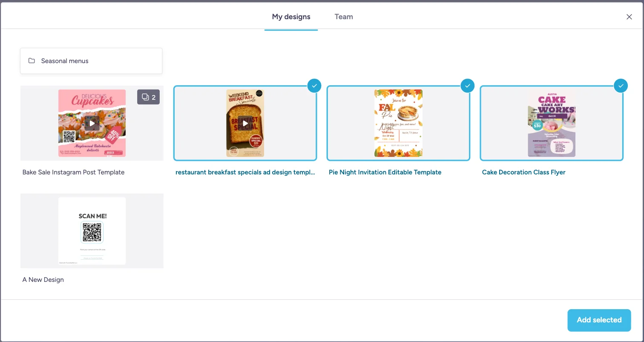This screenshot has width=644, height=342.
Task: Click the 'Cake Decoration Class Flyer' title
Action: point(524,172)
